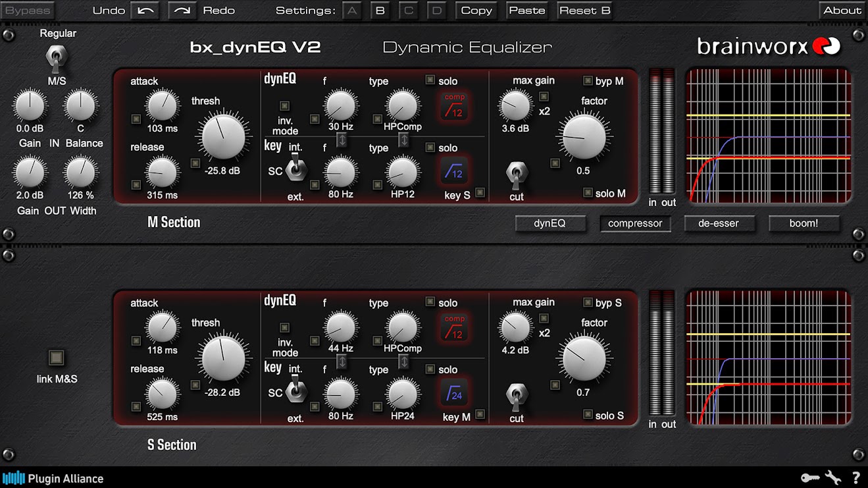The height and width of the screenshot is (488, 868).
Task: Click the release knob at 525 ms
Action: (163, 394)
